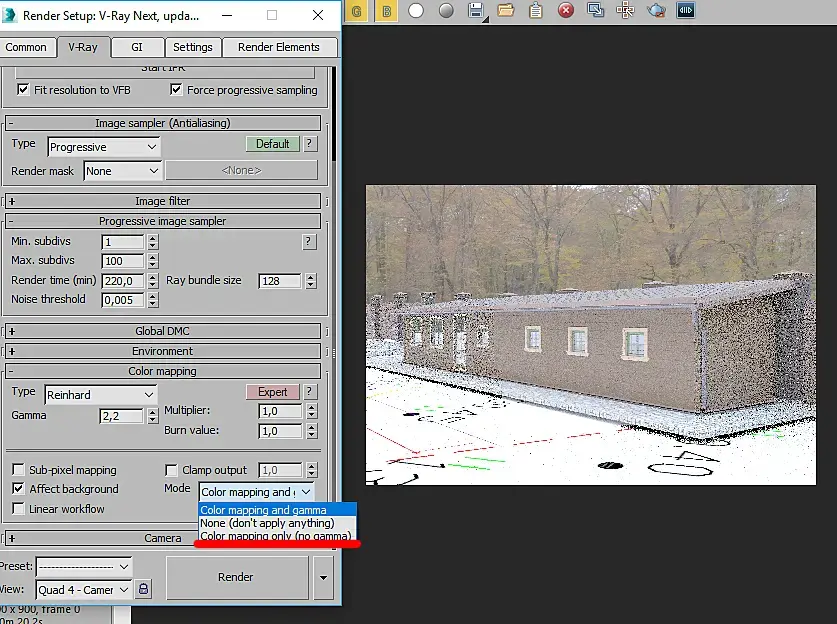Toggle the green channel (G) button in VFB

pyautogui.click(x=356, y=11)
